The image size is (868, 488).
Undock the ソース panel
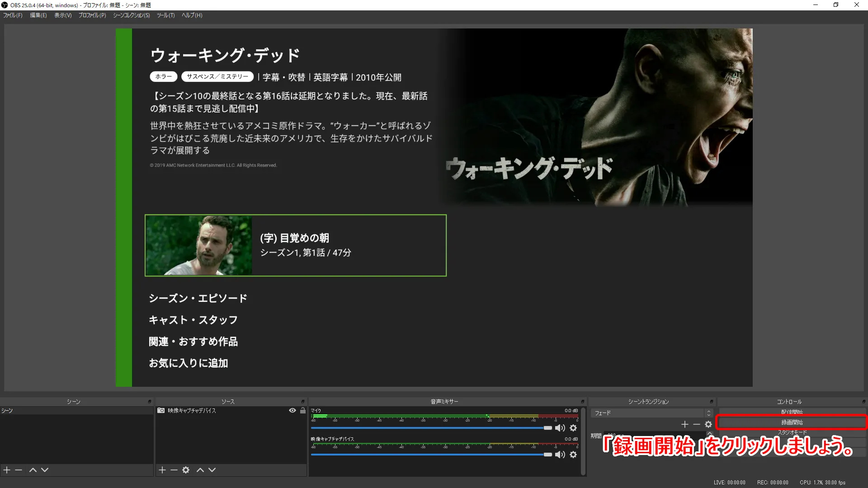pyautogui.click(x=303, y=401)
